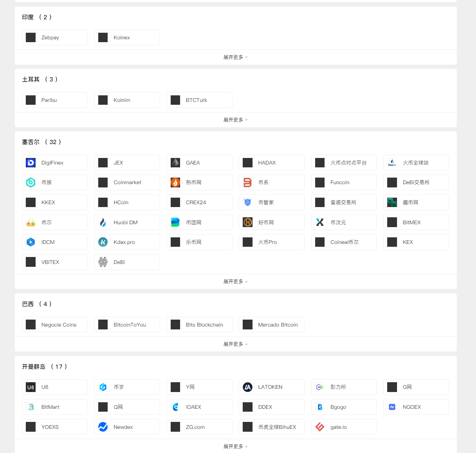Viewport: 476px width, 453px height.
Task: Open the Funcoin exchange card
Action: click(x=344, y=183)
